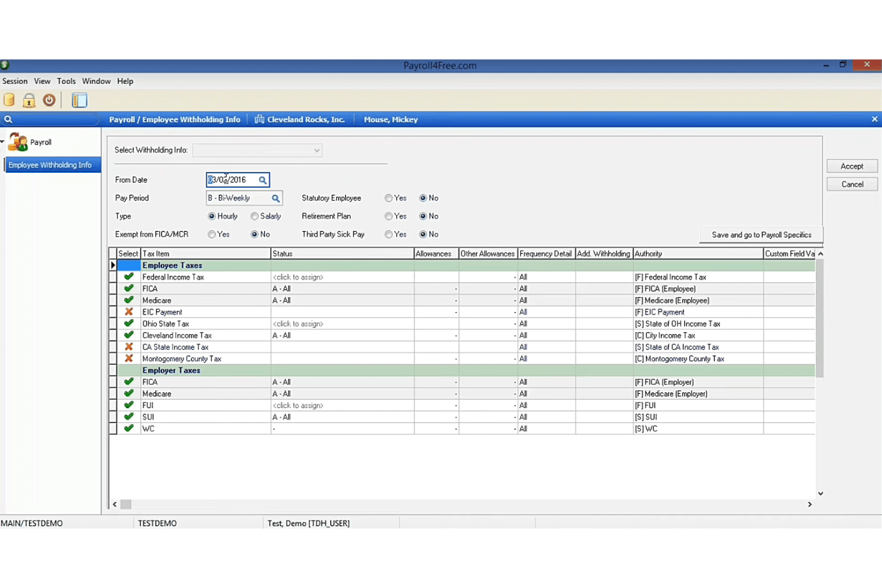Click the building icon beside Cleveland Rocks, Inc.
The width and height of the screenshot is (882, 588).
(259, 119)
